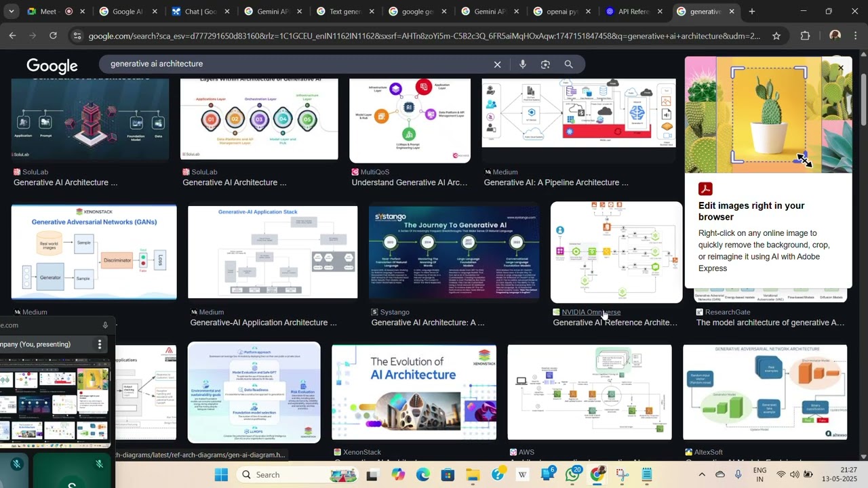
Task: Open Notepad from the taskbar
Action: point(647,474)
